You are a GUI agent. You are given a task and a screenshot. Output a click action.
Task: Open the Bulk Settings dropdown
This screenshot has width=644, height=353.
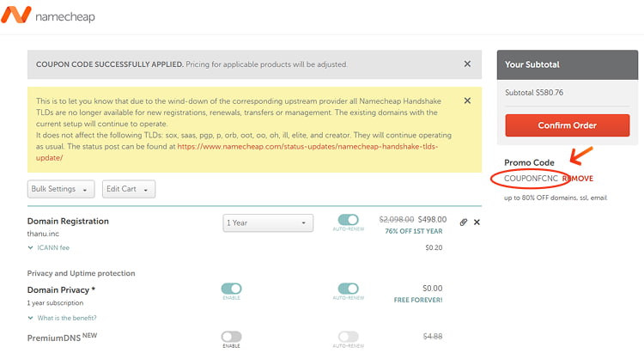61,189
